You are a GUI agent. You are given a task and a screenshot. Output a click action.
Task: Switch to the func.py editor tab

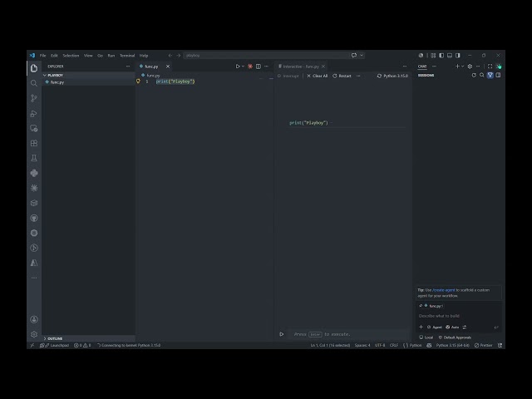coord(151,66)
